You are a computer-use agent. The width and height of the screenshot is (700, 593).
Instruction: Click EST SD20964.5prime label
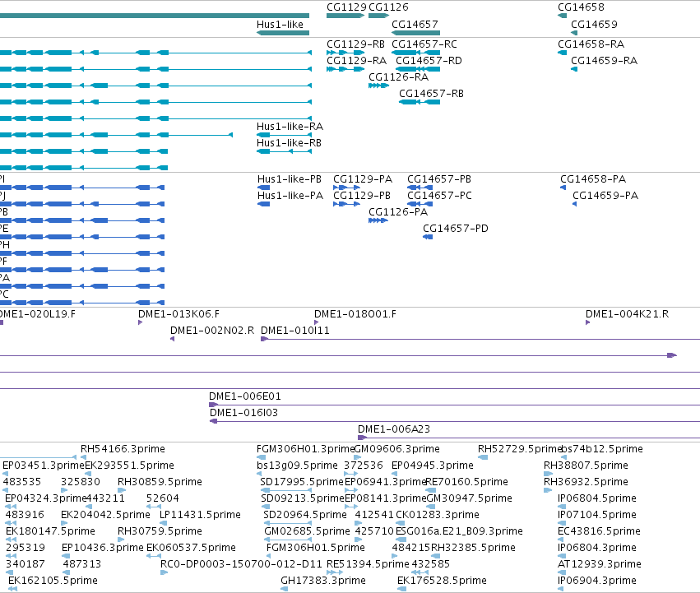coord(305,515)
